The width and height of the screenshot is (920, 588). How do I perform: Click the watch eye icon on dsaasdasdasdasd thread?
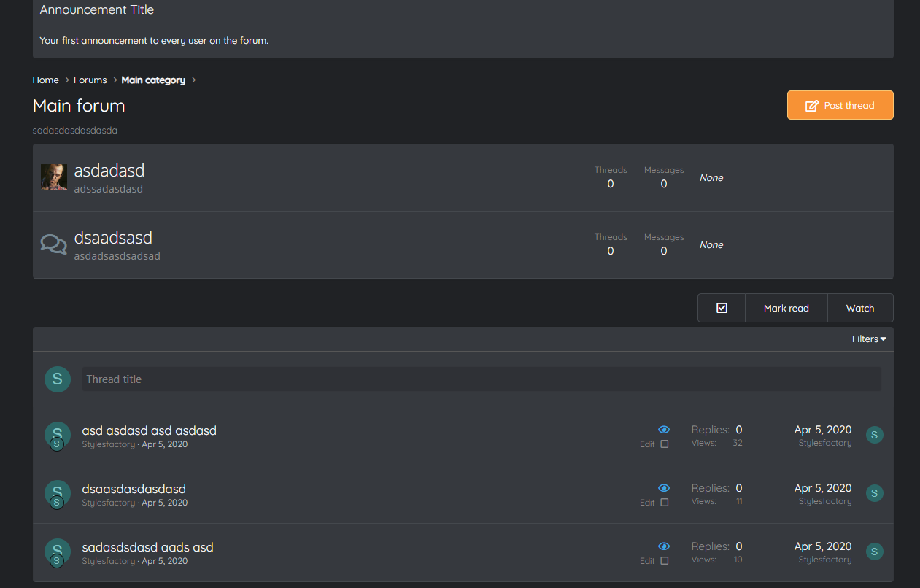(x=664, y=488)
